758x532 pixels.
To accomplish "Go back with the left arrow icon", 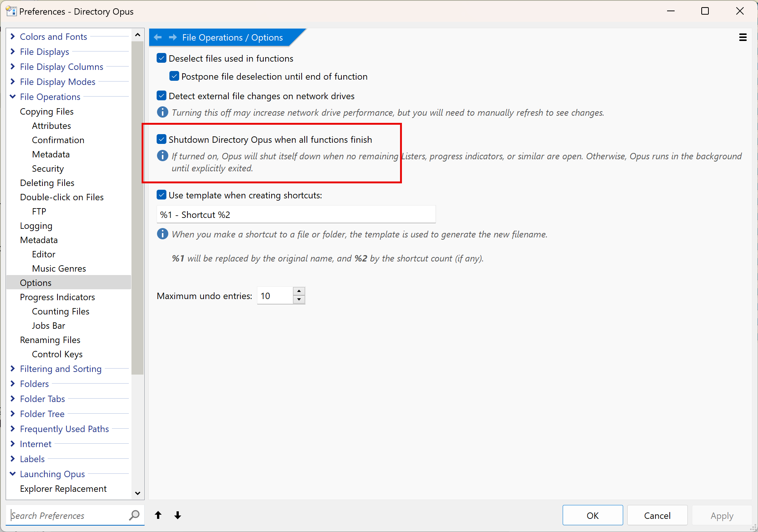I will tap(158, 37).
